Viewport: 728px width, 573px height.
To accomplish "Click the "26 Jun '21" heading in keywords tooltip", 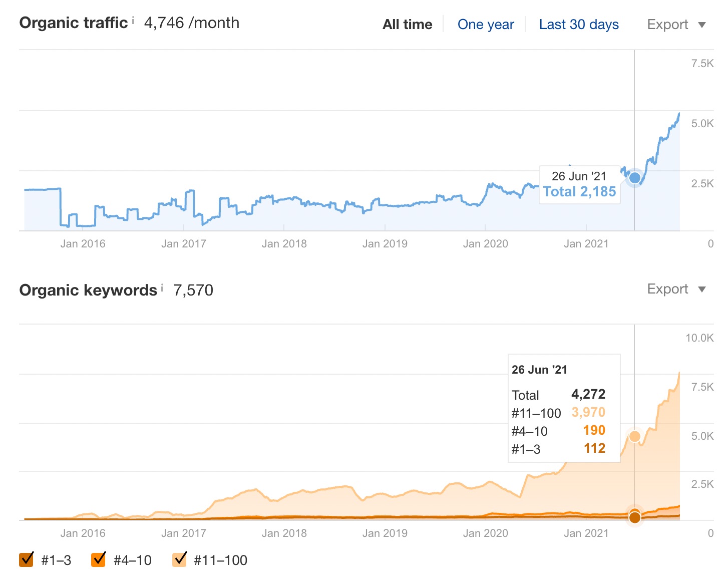I will coord(539,370).
